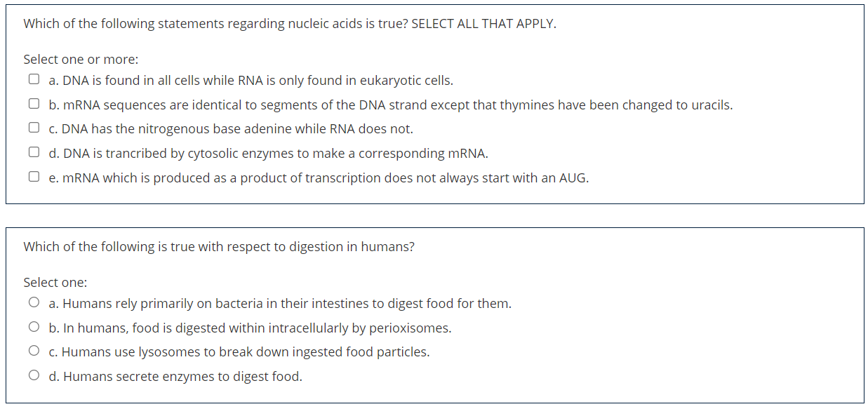Click the nucleic acids question prompt text
The image size is (868, 409).
click(x=288, y=23)
